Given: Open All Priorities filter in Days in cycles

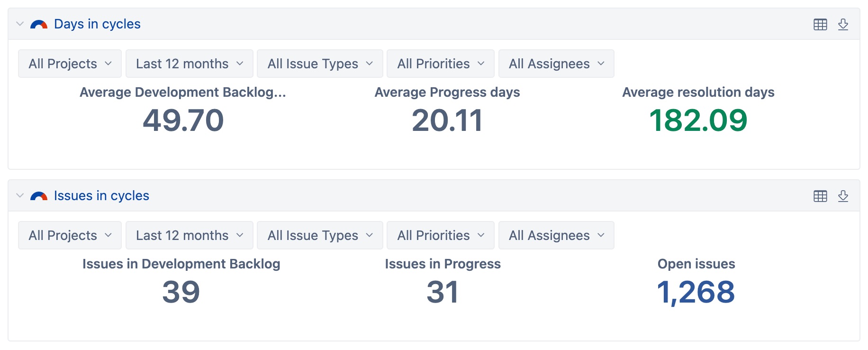Looking at the screenshot, I should coord(441,64).
